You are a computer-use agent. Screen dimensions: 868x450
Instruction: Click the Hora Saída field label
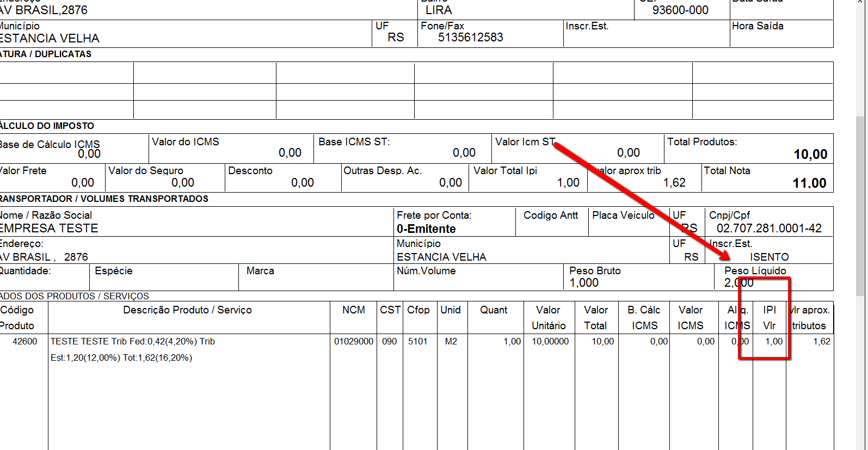(758, 26)
